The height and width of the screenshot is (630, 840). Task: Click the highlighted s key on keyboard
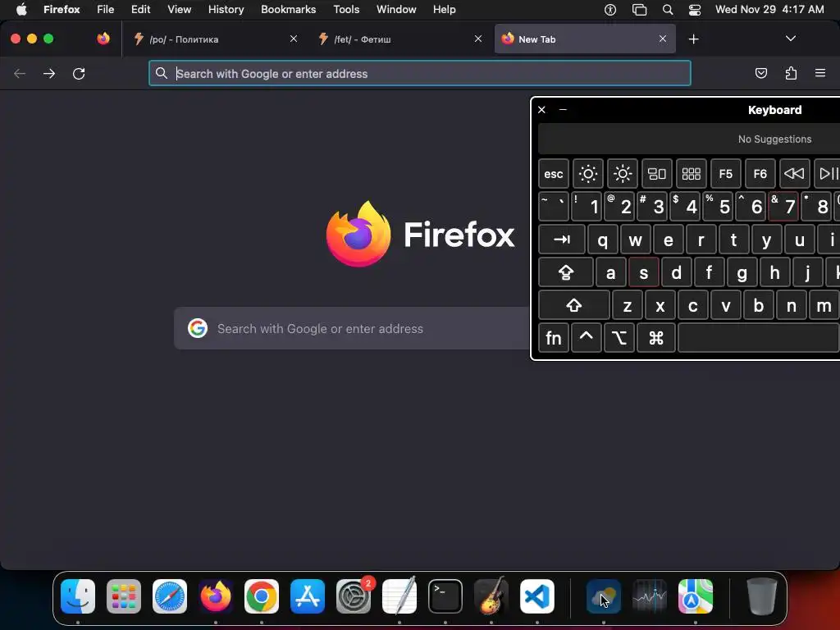(643, 272)
